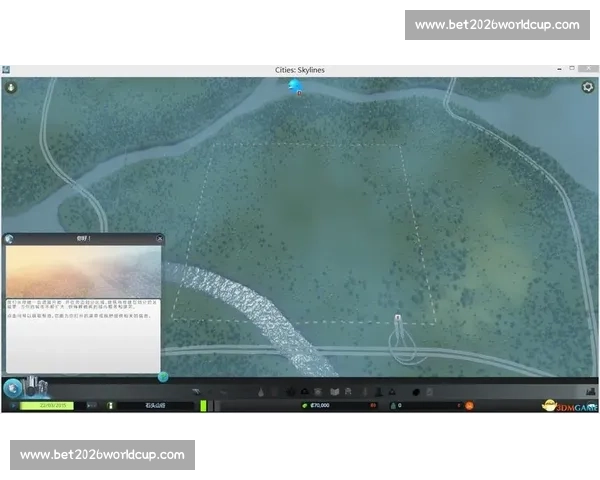
Task: Maximize the Cities: Skylines window
Action: [572, 69]
